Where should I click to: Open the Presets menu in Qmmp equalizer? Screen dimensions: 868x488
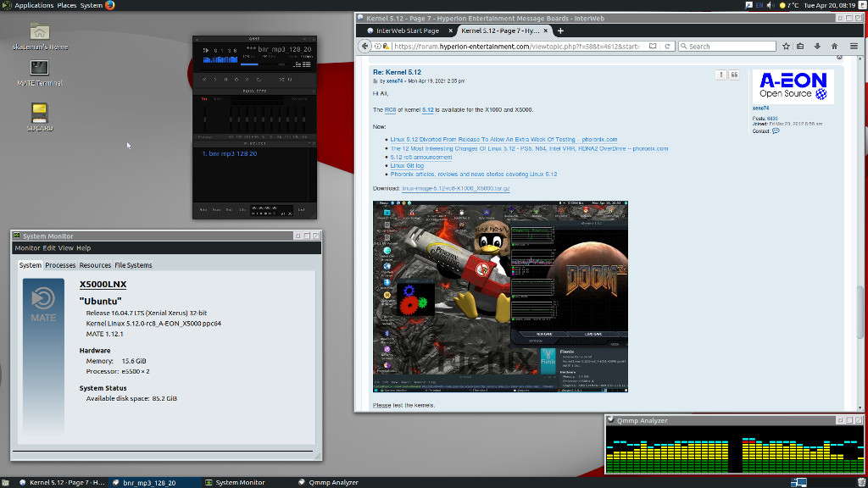pos(299,99)
